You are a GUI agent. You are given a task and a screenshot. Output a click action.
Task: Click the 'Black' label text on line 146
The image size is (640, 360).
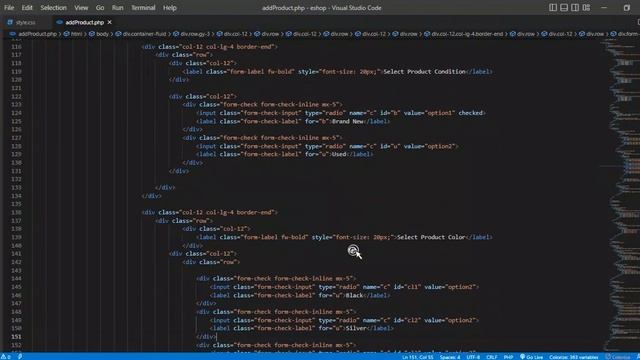(x=354, y=295)
